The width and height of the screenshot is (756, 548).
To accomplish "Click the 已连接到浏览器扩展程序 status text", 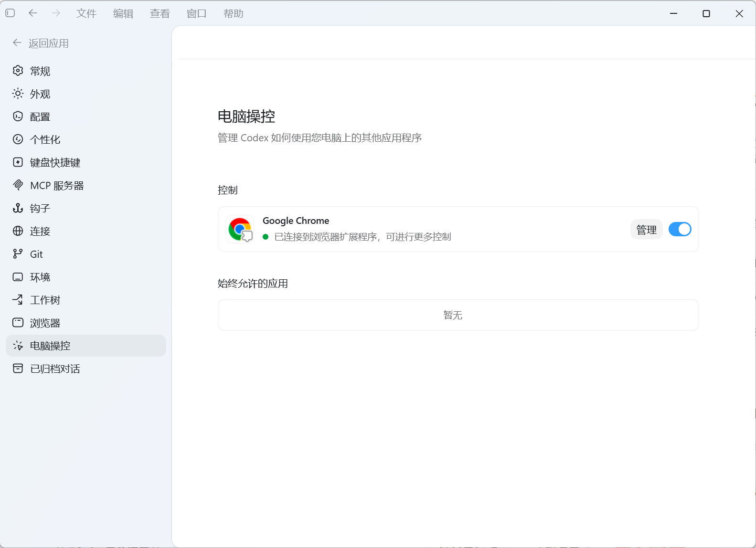I will (x=362, y=237).
